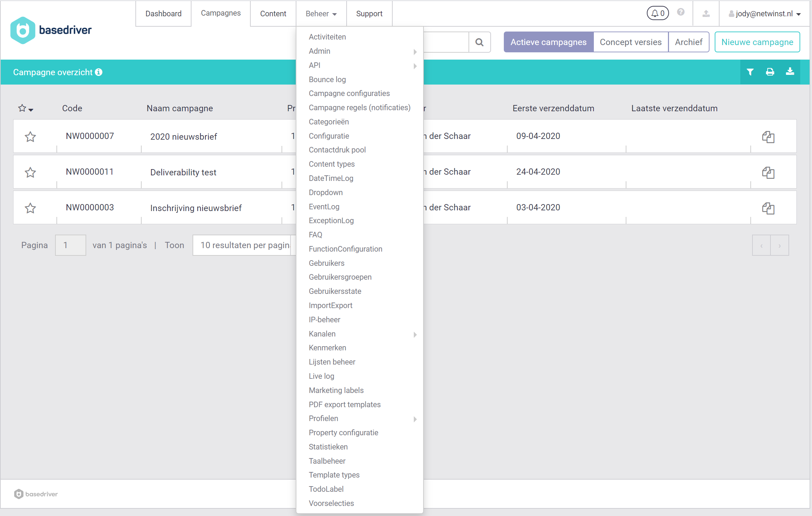Image resolution: width=812 pixels, height=516 pixels.
Task: Show info for Campagne overzicht
Action: (x=99, y=72)
